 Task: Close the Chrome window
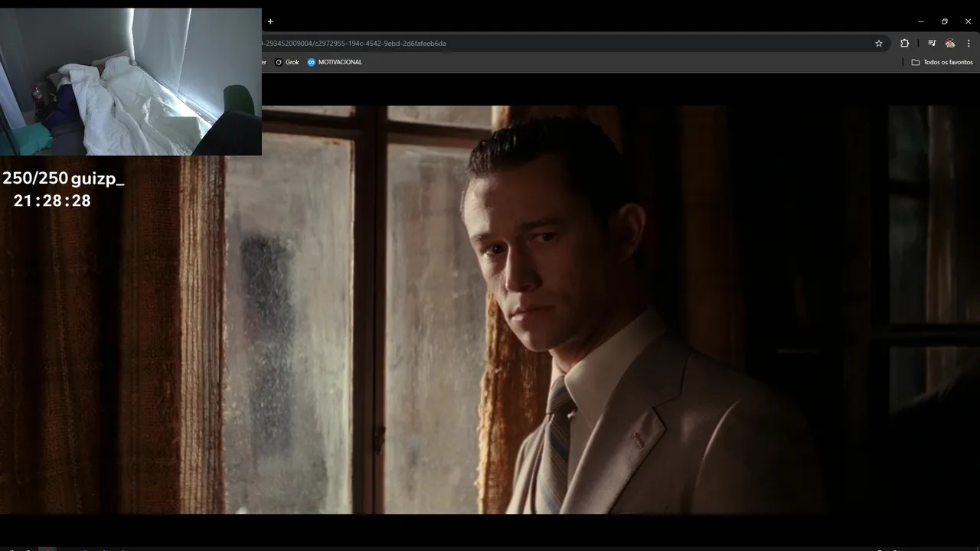tap(968, 21)
